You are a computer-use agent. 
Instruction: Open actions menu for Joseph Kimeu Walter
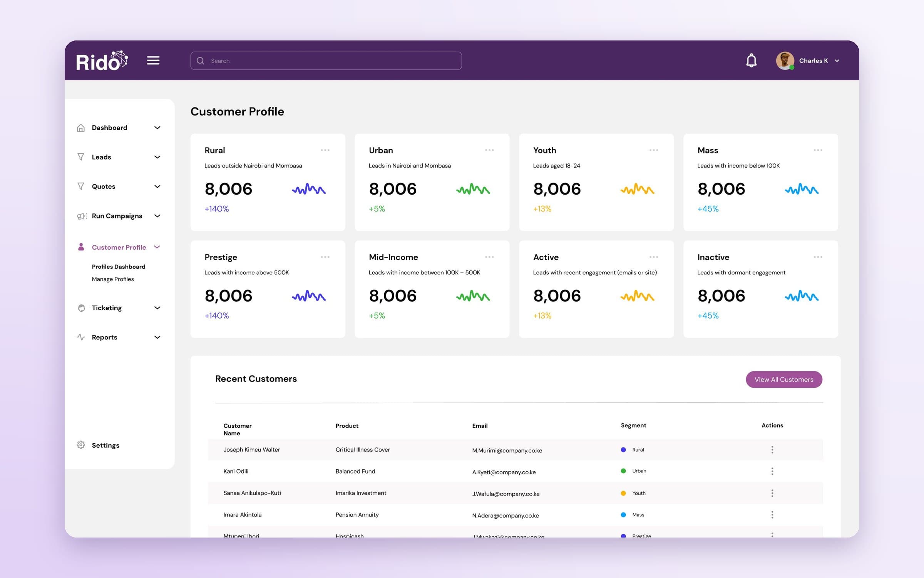pos(772,450)
